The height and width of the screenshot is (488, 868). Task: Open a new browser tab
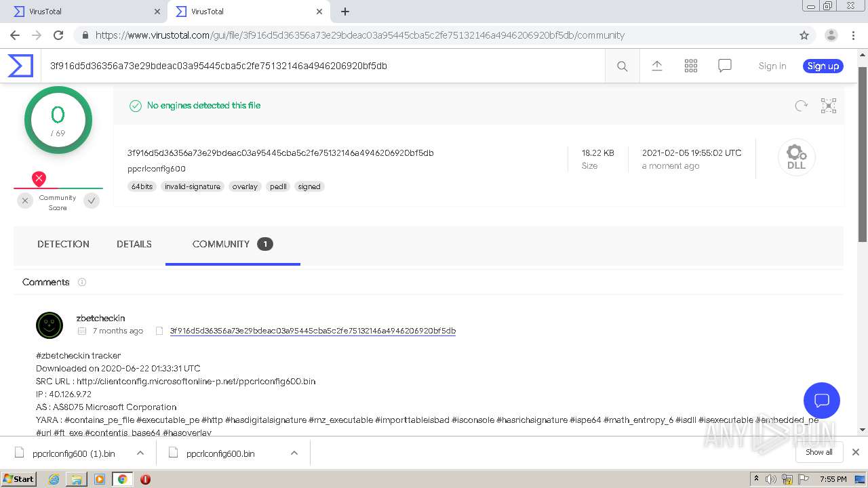point(344,12)
